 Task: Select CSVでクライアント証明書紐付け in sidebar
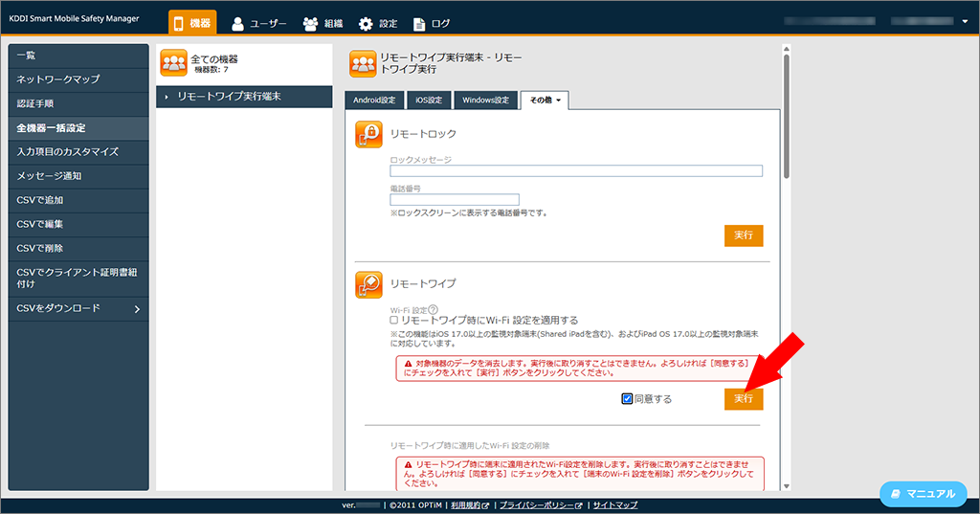tap(78, 279)
